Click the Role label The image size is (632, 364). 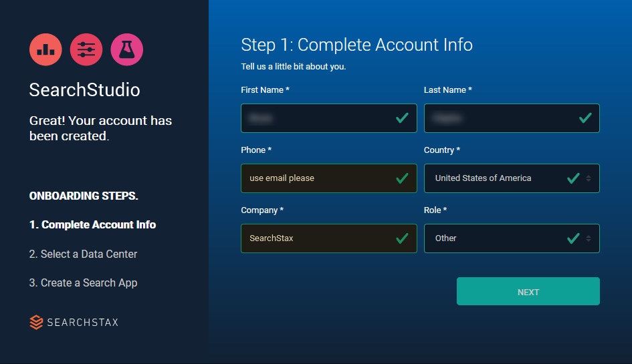[435, 210]
